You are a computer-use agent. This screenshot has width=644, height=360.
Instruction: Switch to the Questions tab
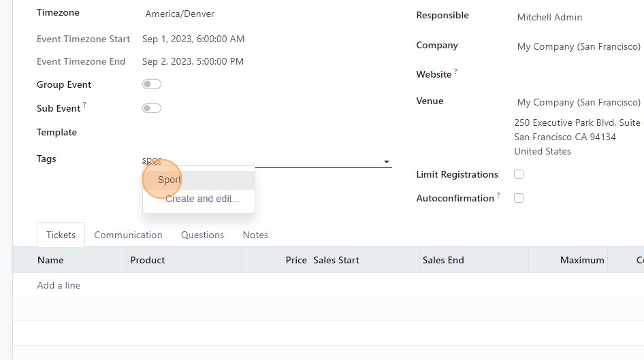(x=202, y=235)
